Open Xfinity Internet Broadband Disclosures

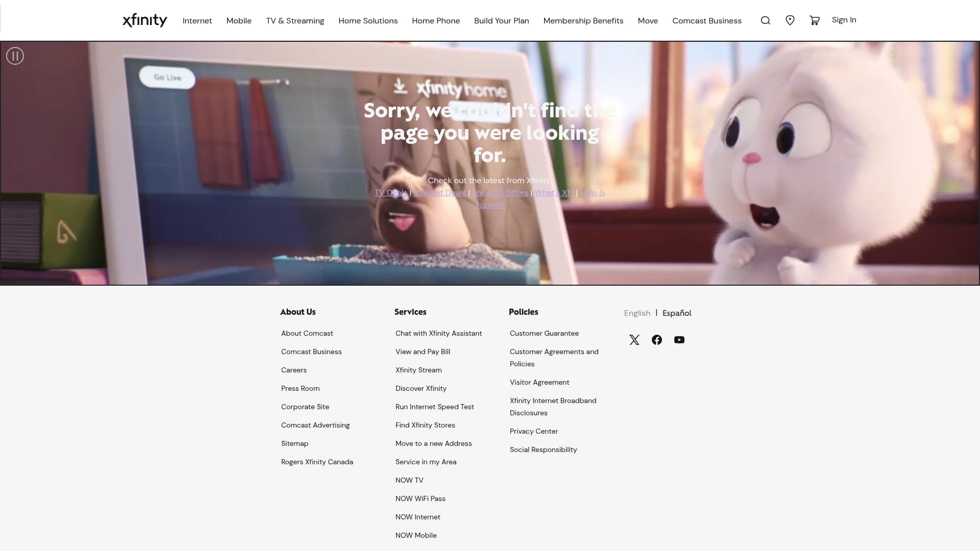553,407
